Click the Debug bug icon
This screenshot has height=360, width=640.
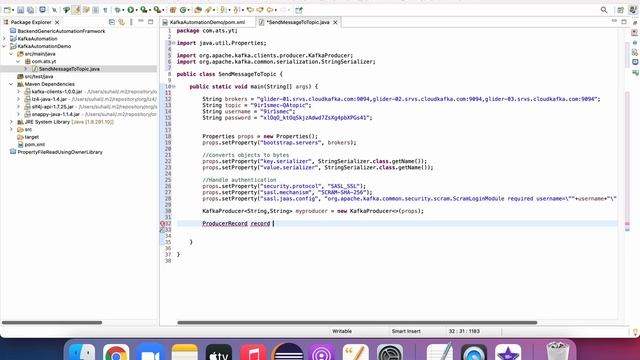click(x=117, y=10)
